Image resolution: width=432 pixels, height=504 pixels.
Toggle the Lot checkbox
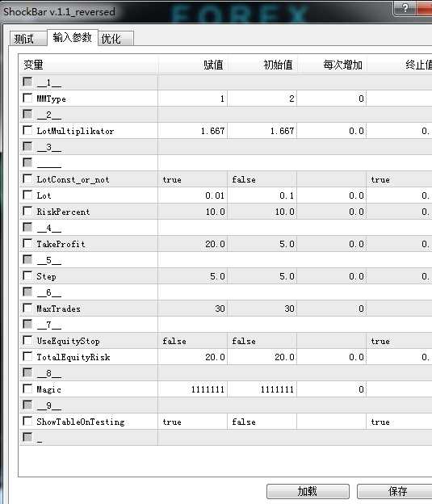(x=27, y=195)
